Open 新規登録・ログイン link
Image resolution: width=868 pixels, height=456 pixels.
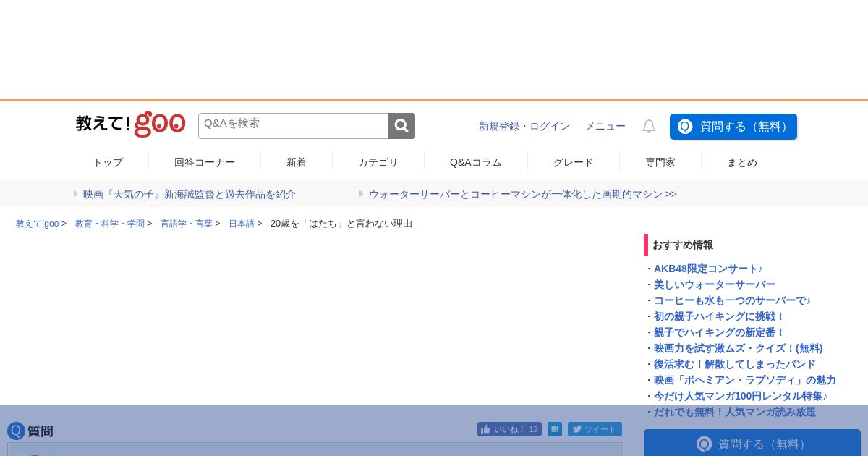[524, 126]
